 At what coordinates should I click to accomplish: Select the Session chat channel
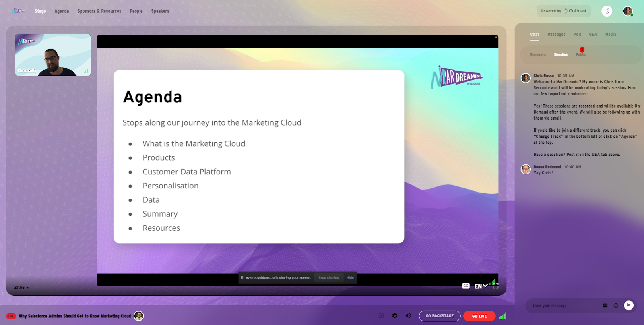click(x=561, y=55)
